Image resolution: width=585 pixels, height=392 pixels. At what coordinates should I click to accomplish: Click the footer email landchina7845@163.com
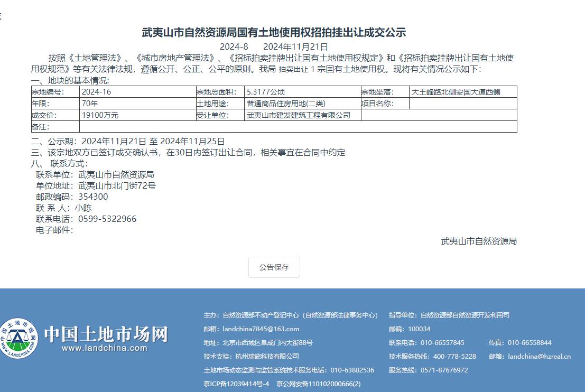(261, 329)
